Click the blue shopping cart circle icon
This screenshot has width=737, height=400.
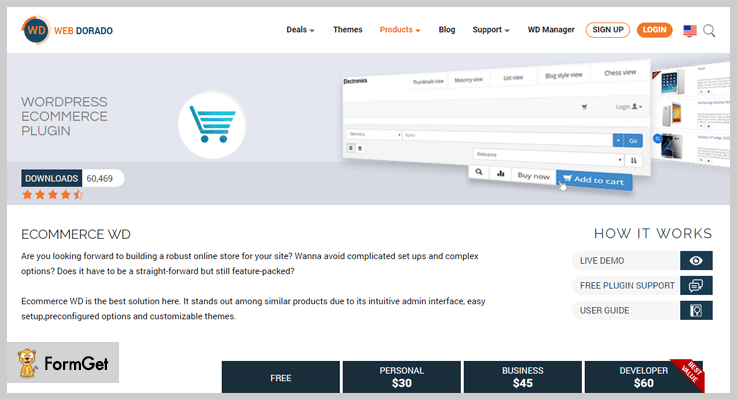(x=212, y=125)
